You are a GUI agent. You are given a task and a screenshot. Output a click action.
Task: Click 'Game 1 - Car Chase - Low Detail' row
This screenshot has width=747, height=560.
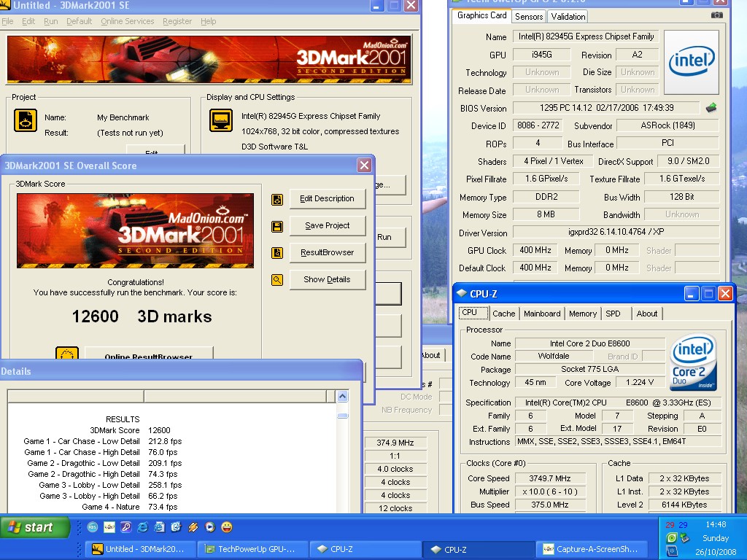(x=102, y=441)
